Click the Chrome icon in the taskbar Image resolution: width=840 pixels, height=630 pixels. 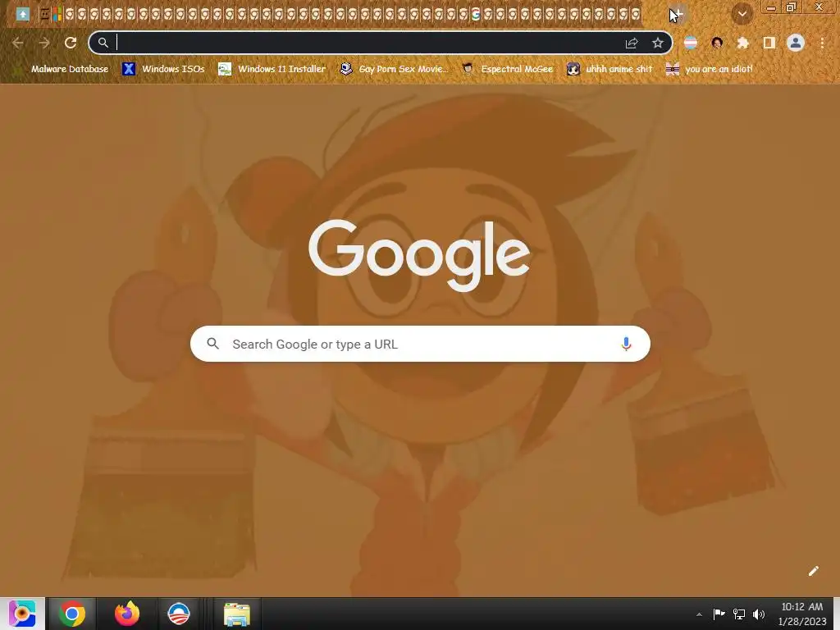(x=72, y=614)
